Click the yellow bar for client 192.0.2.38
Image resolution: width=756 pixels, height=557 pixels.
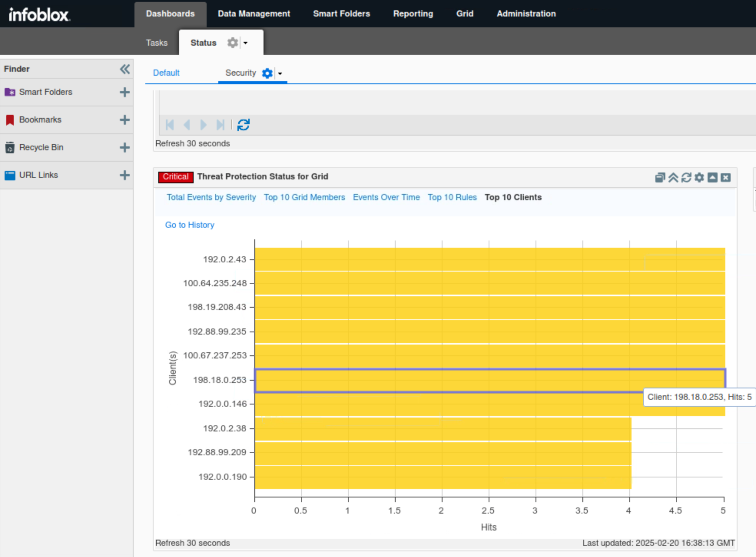[x=442, y=429]
